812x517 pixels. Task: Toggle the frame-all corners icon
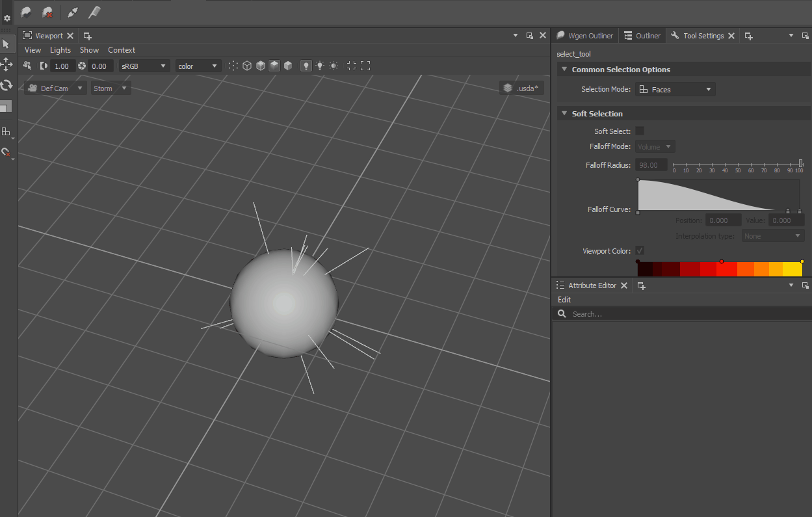point(365,66)
